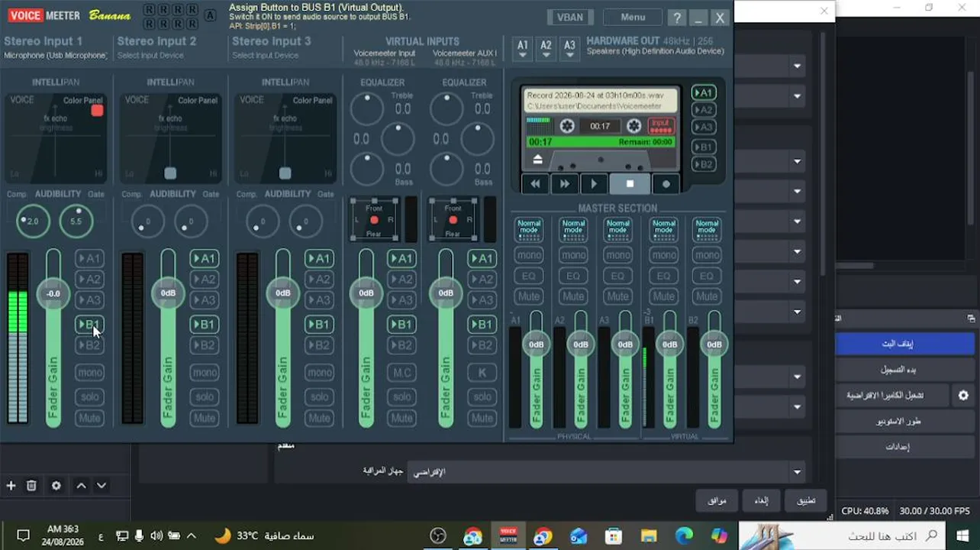Click the Stereo Input 2 Intellipan pad

tap(170, 137)
